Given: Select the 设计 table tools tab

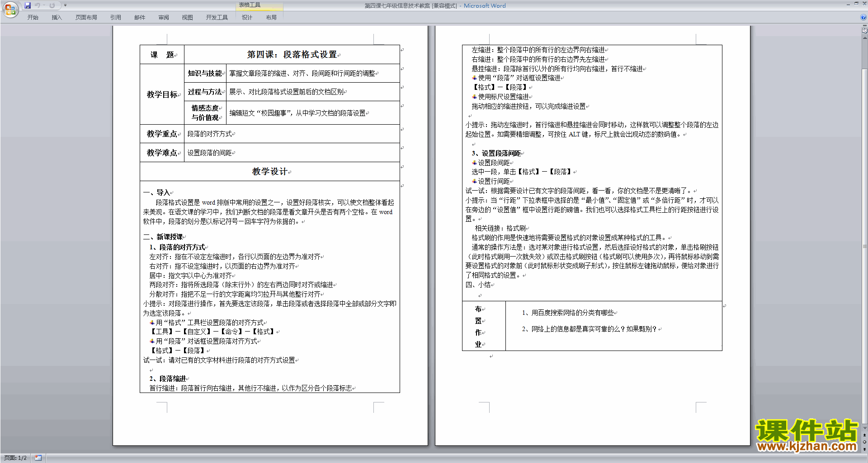Looking at the screenshot, I should [247, 18].
